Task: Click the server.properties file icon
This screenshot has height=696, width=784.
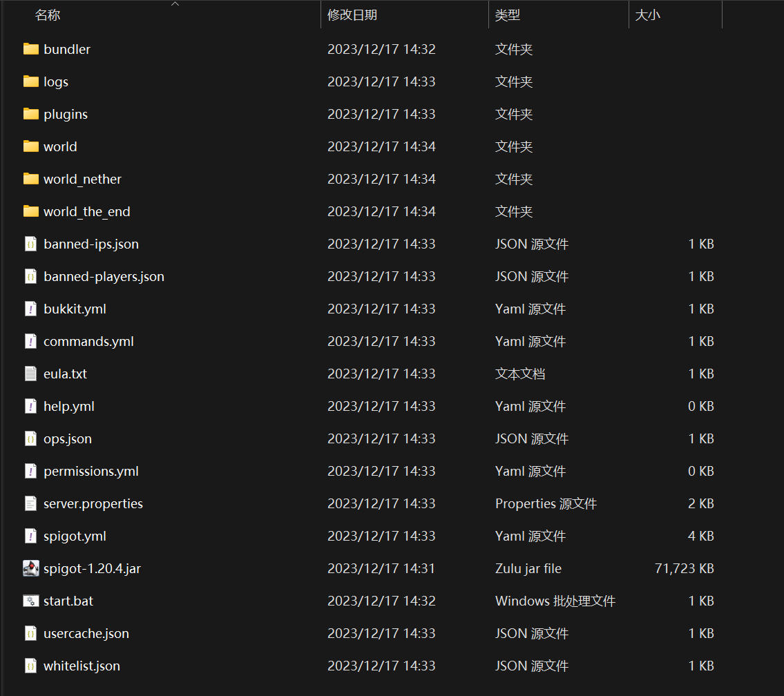Action: pyautogui.click(x=31, y=503)
